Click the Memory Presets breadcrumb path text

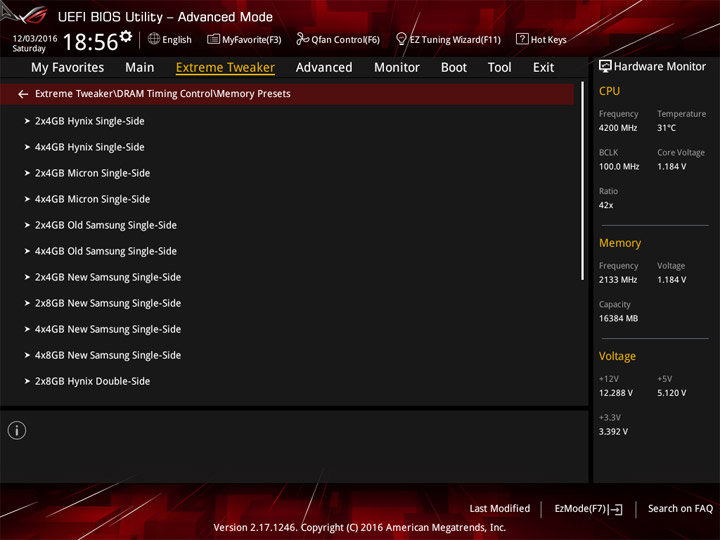point(163,94)
